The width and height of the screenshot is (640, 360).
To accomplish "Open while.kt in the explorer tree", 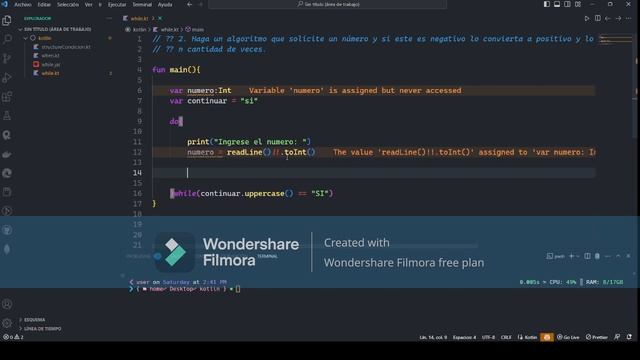I will pyautogui.click(x=50, y=73).
